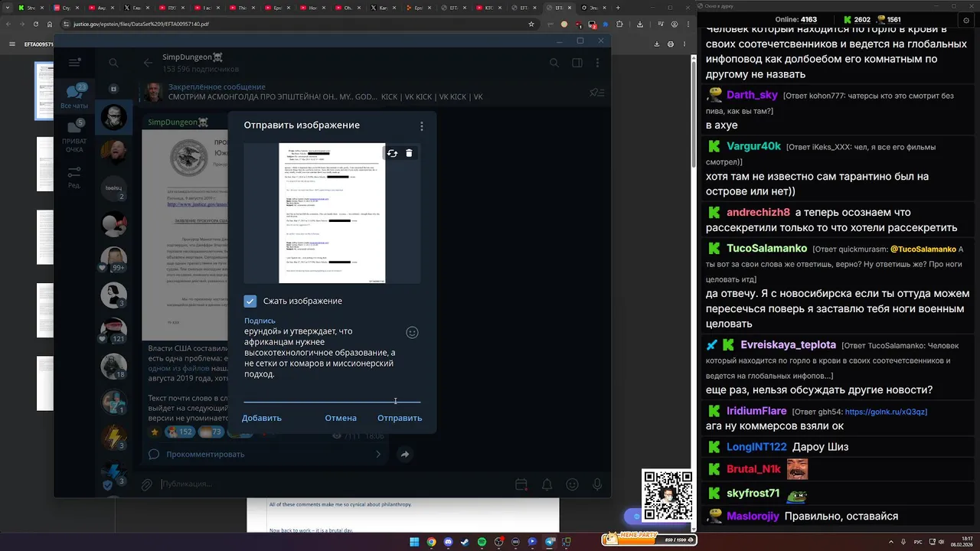
Task: Print the PDF from the viewer toolbar
Action: [x=671, y=44]
